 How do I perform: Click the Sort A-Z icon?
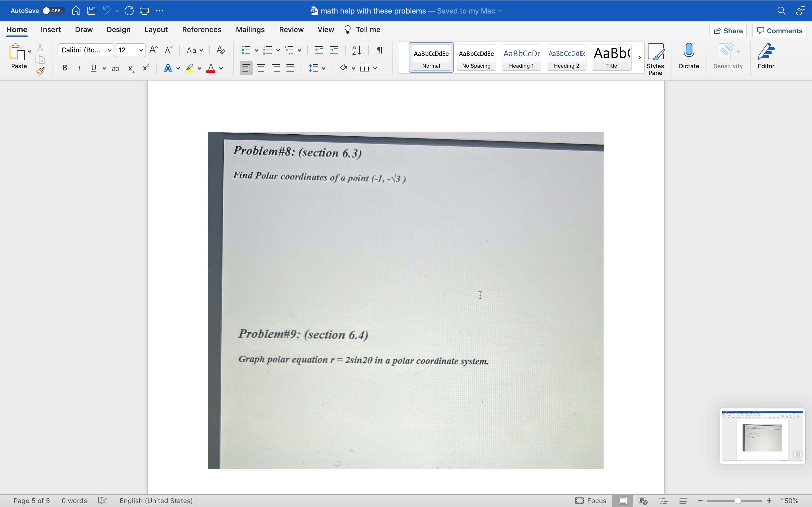click(356, 50)
